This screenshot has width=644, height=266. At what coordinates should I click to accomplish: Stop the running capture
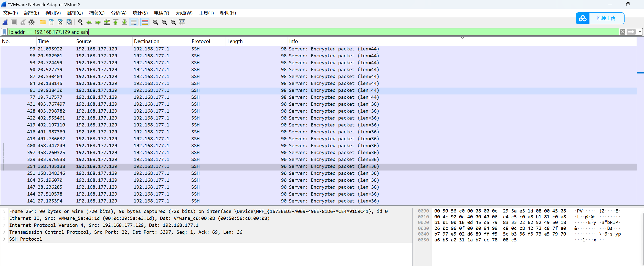14,22
